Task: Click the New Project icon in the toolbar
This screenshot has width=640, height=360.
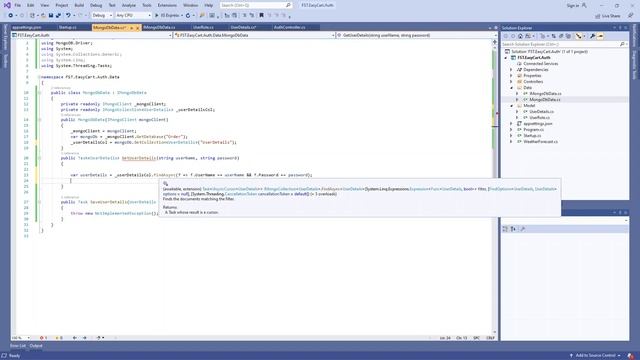Action: [32, 16]
